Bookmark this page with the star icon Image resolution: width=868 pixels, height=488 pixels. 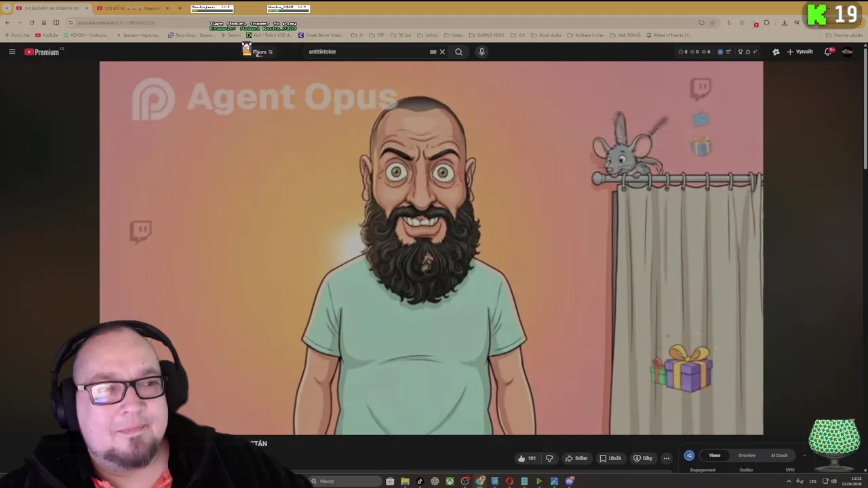[x=712, y=22]
